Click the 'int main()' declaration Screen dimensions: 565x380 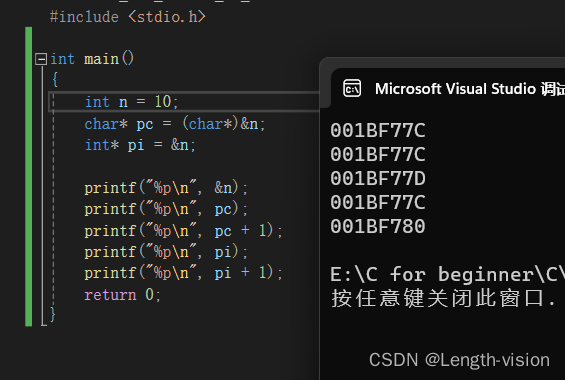point(92,59)
